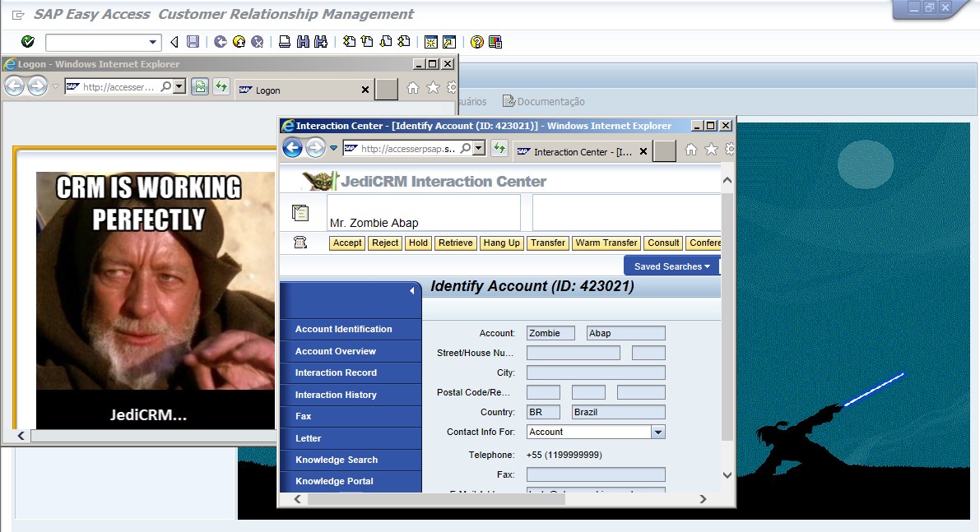
Task: Refresh the page in the Logon window
Action: (221, 86)
